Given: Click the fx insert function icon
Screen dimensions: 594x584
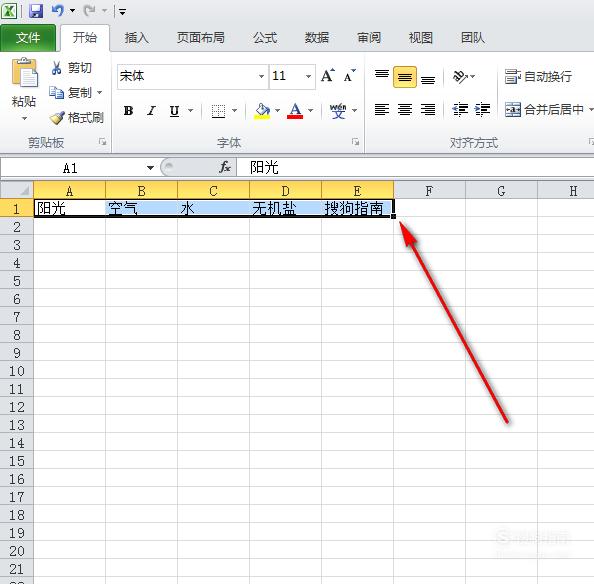Looking at the screenshot, I should [x=225, y=167].
